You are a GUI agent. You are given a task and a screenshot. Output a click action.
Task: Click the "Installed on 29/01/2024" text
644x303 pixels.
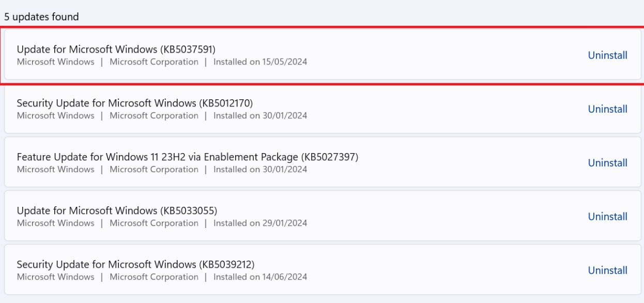pos(260,223)
